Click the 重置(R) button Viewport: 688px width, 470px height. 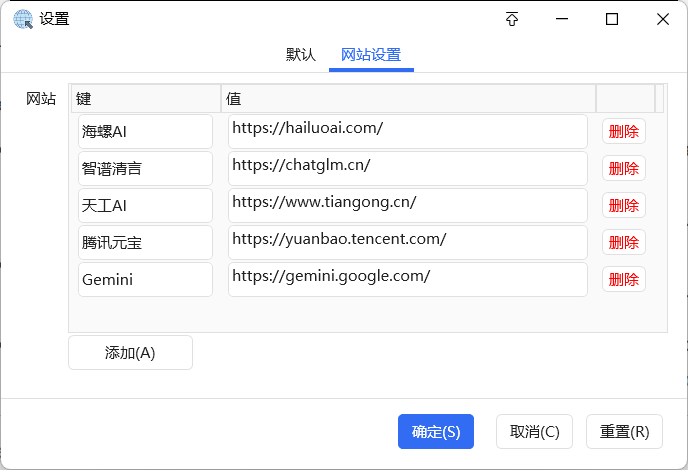coord(624,431)
